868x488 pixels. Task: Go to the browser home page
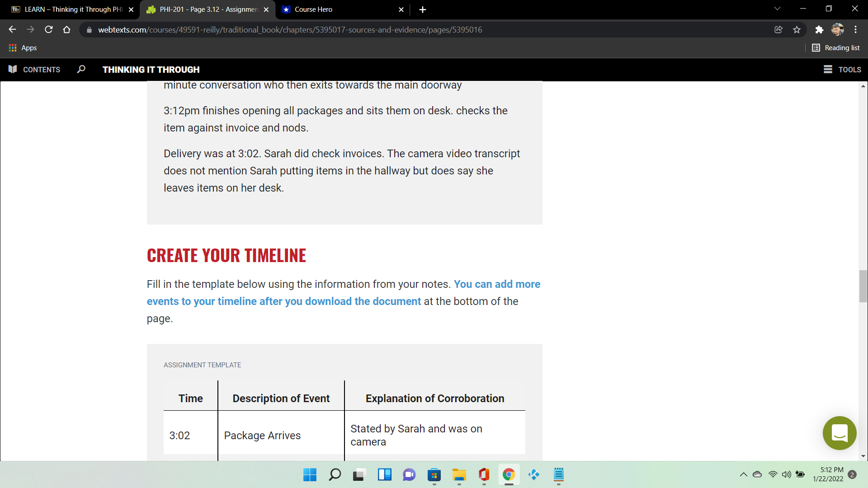pyautogui.click(x=67, y=30)
